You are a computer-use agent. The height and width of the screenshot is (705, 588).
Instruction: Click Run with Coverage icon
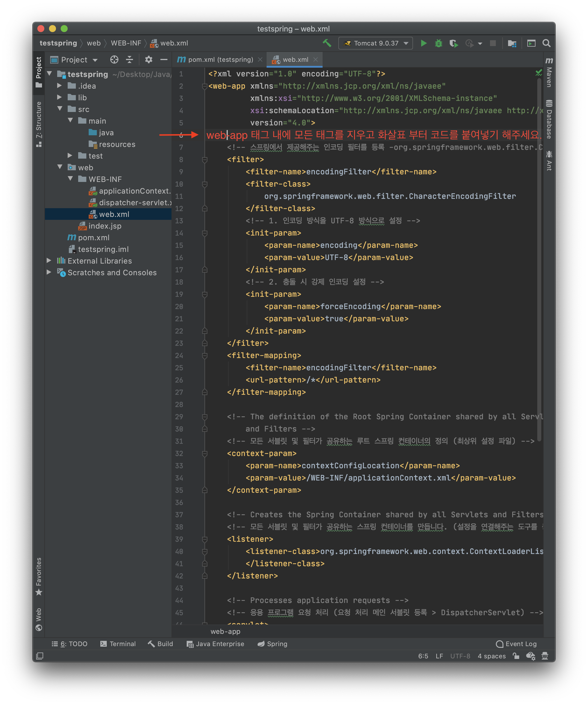[453, 43]
